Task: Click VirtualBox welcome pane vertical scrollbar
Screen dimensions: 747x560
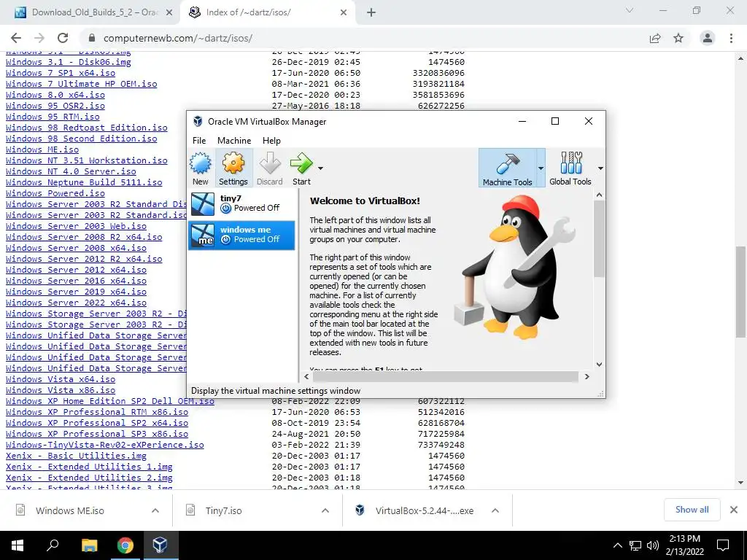Action: click(x=600, y=238)
